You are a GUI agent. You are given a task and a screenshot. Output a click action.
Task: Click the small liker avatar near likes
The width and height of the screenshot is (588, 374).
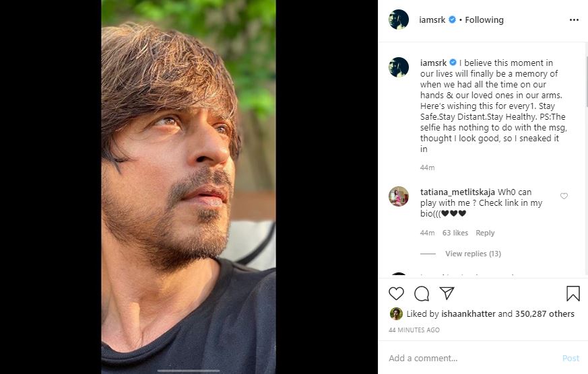396,313
